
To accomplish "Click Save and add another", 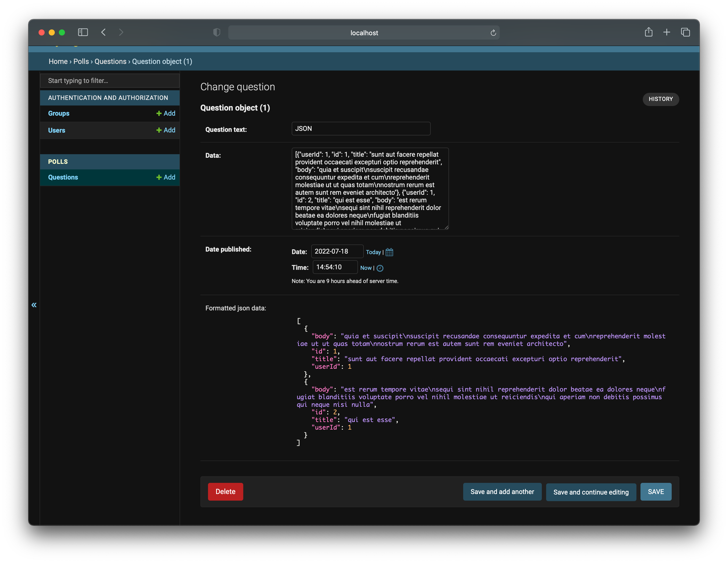I will click(502, 492).
